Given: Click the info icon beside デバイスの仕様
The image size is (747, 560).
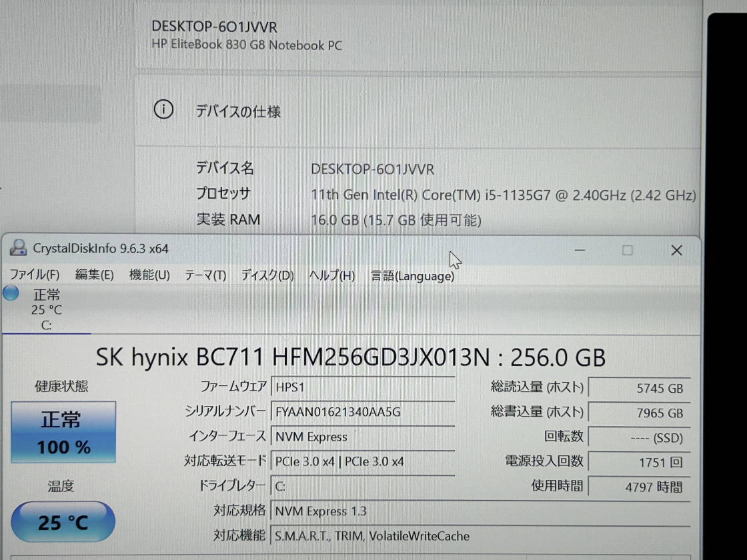Looking at the screenshot, I should pyautogui.click(x=163, y=109).
